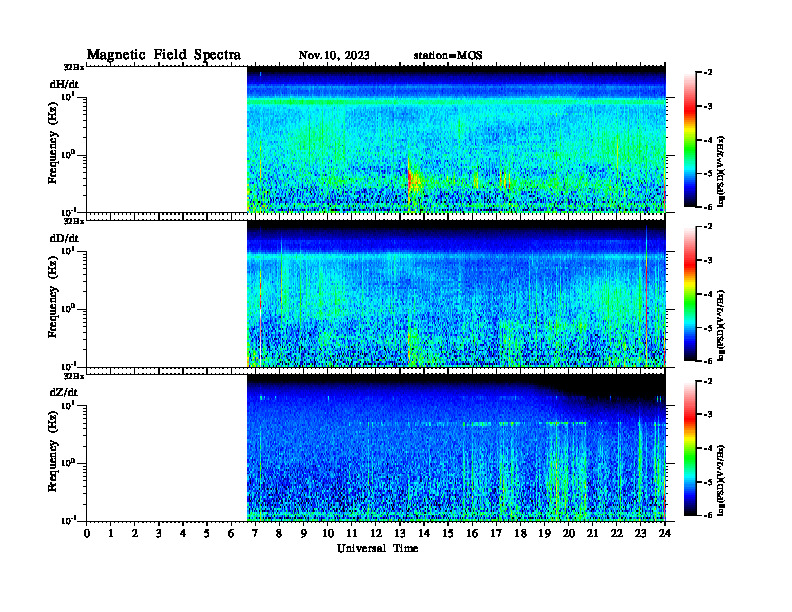792x612 pixels.
Task: Click hour label "21" on the time axis
Action: (592, 534)
